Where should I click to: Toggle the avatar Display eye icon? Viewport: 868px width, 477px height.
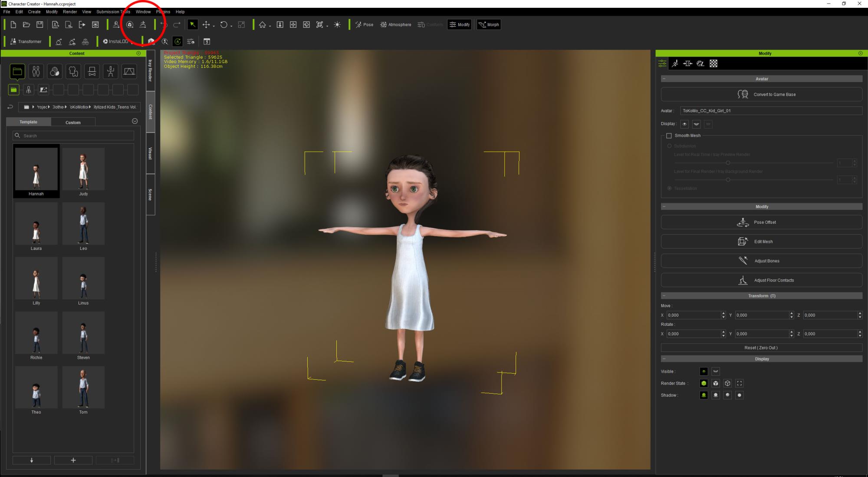pyautogui.click(x=684, y=124)
